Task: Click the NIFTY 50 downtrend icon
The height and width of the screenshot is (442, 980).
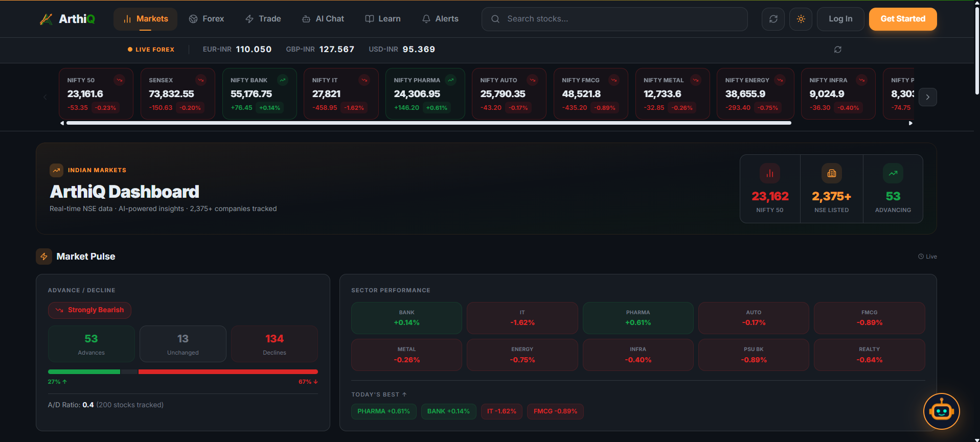Action: coord(120,80)
